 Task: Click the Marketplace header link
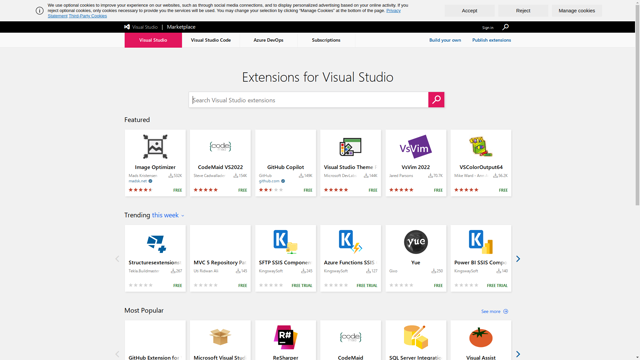pos(181,27)
